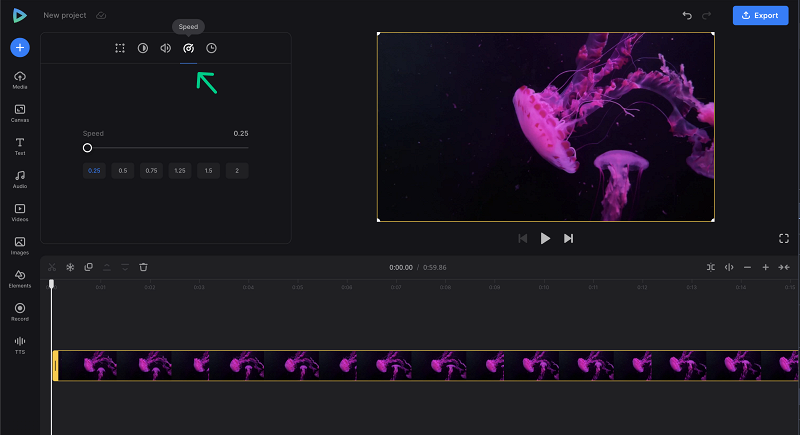Image resolution: width=800 pixels, height=435 pixels.
Task: Open the Canvas settings panel
Action: (x=20, y=113)
